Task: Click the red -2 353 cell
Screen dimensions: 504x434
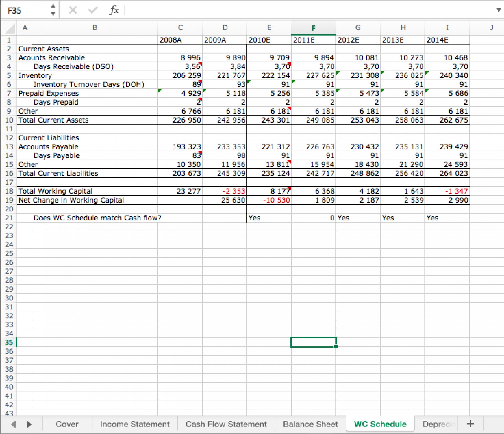Action: pos(225,191)
